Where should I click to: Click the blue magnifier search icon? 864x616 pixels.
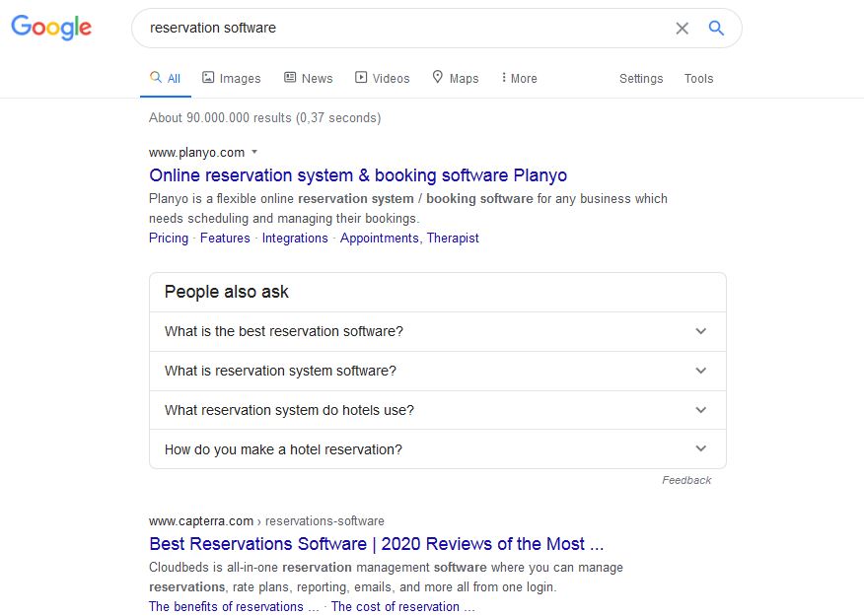pos(716,28)
